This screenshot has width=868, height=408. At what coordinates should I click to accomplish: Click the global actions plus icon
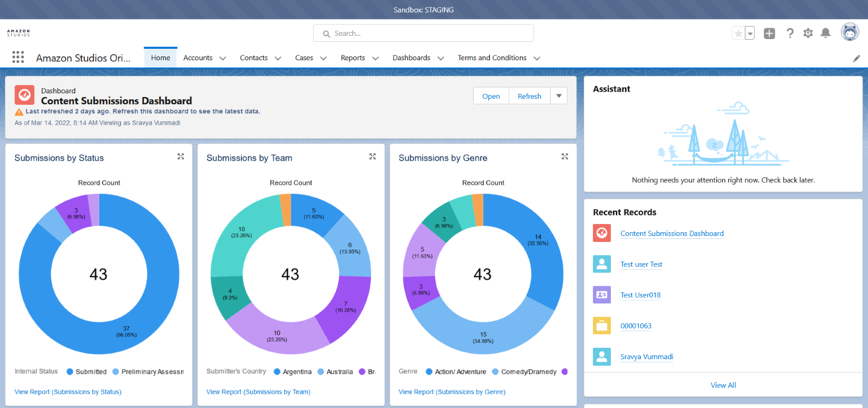click(x=769, y=33)
